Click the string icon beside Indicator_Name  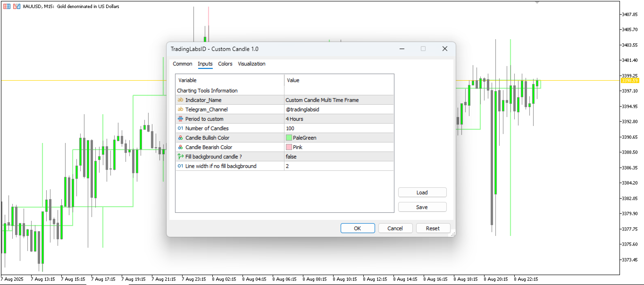pos(180,100)
